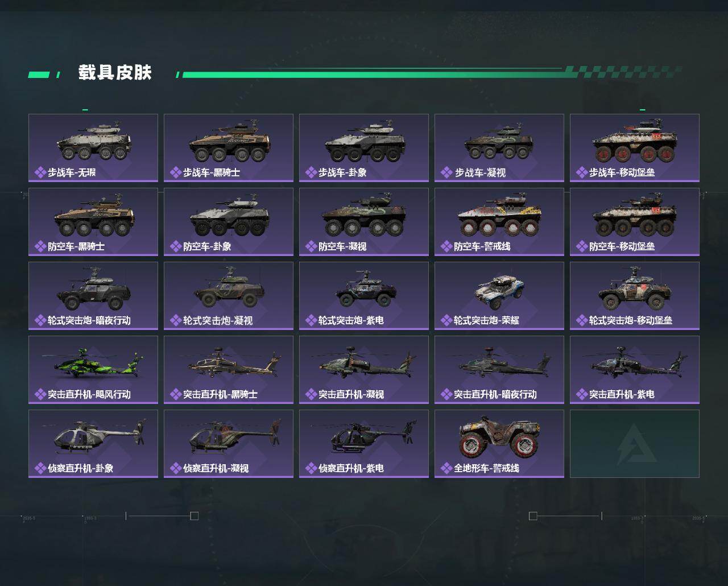Click the purple diamond icon beside 步战车-凝视
The height and width of the screenshot is (586, 728).
[446, 172]
